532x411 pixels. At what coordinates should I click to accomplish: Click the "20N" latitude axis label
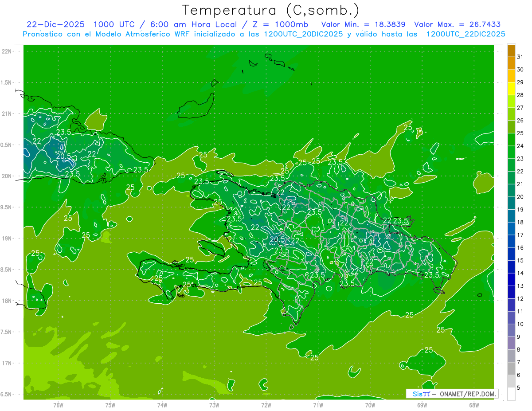(x=7, y=176)
